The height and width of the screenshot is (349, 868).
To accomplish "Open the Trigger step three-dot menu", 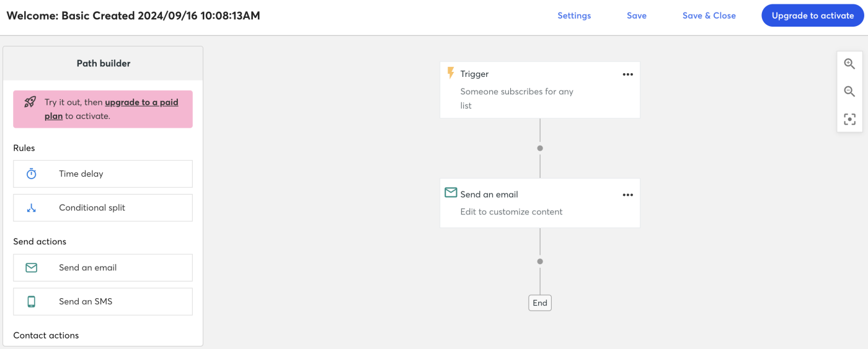I will point(627,74).
